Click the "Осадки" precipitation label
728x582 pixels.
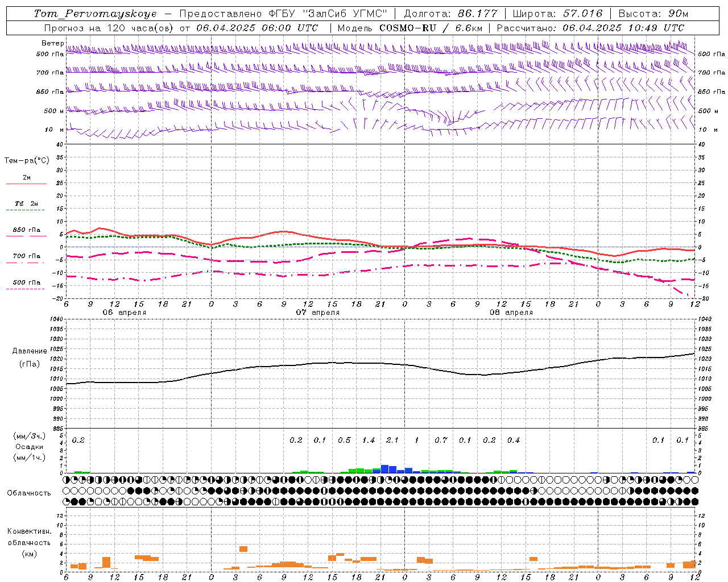[x=30, y=447]
